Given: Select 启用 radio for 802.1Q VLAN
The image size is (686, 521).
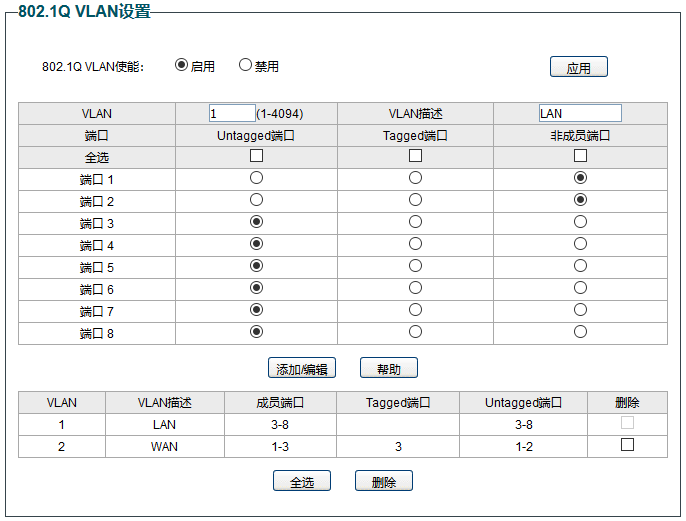Looking at the screenshot, I should [x=181, y=65].
